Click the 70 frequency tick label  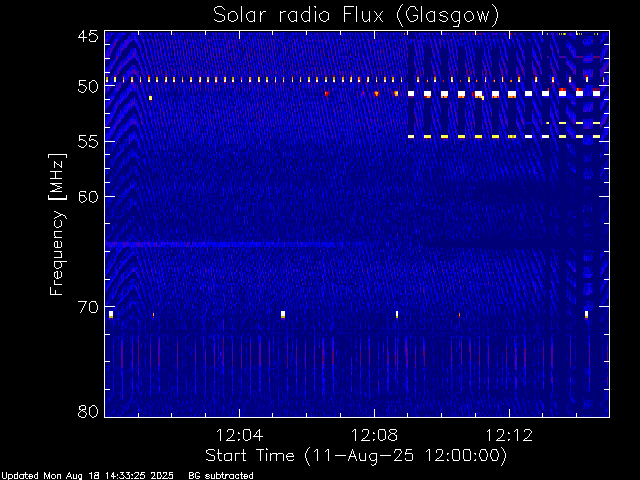click(88, 307)
